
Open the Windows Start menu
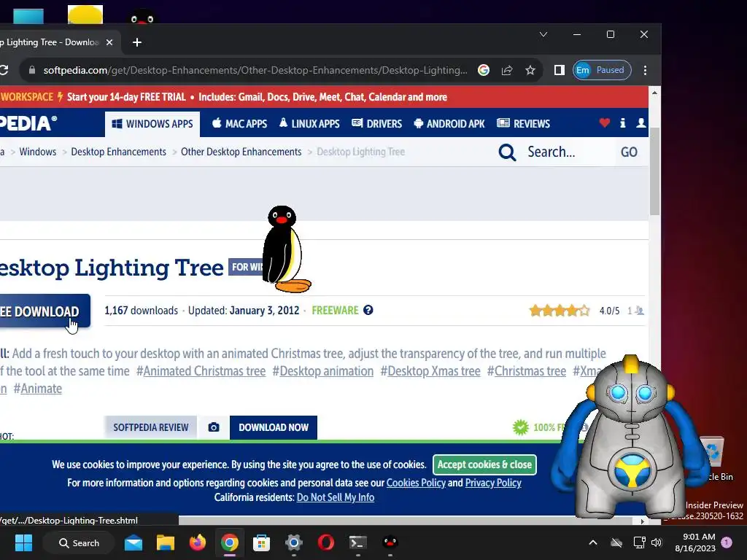click(x=23, y=542)
